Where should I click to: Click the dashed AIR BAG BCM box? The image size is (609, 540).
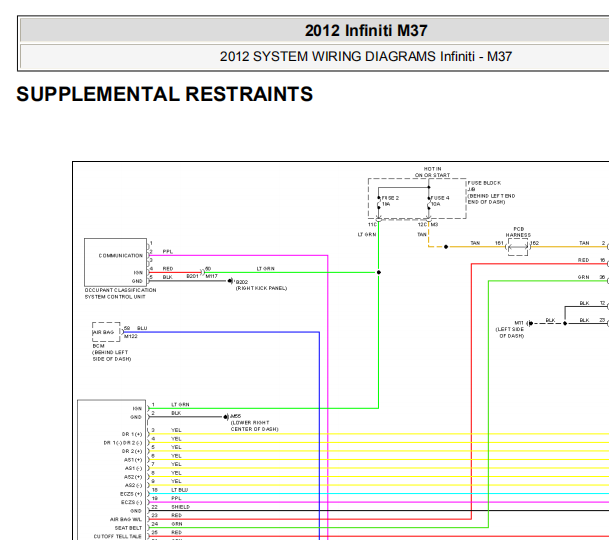106,332
